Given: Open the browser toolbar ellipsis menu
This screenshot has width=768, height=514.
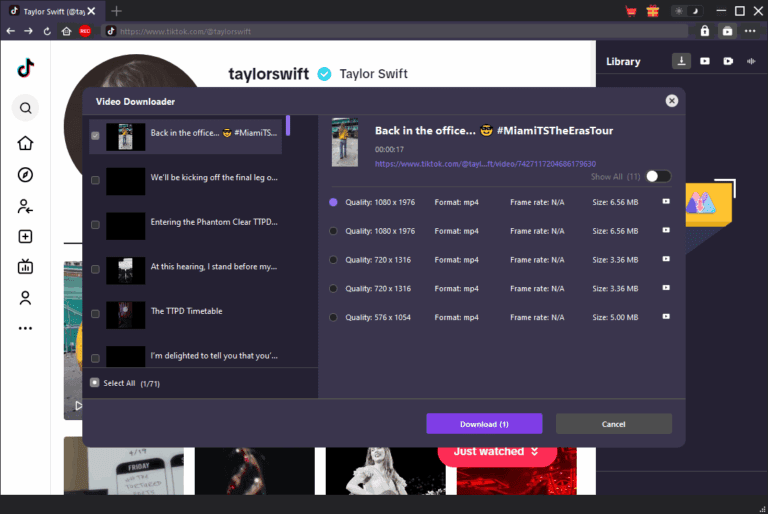Looking at the screenshot, I should click(x=749, y=31).
